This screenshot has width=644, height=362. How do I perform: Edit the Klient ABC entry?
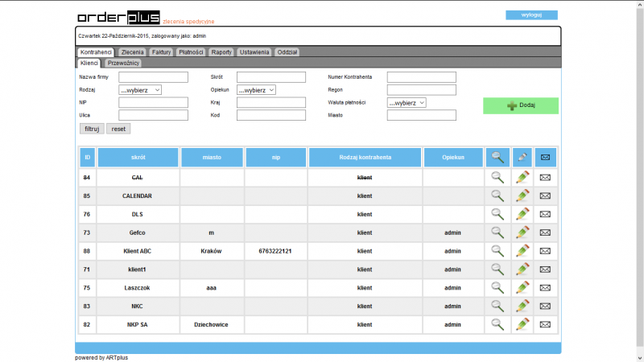coord(522,251)
